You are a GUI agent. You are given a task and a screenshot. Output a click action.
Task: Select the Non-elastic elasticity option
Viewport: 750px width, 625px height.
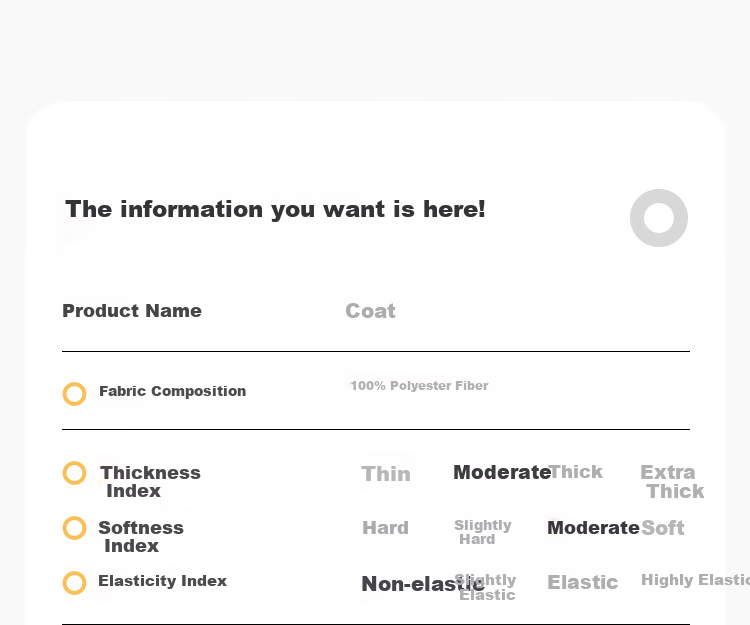(x=423, y=584)
